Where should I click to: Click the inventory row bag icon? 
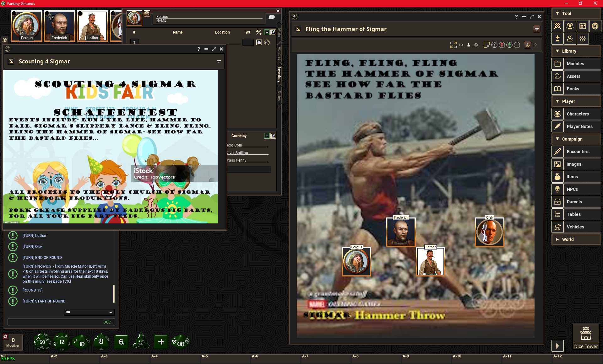coord(259,42)
